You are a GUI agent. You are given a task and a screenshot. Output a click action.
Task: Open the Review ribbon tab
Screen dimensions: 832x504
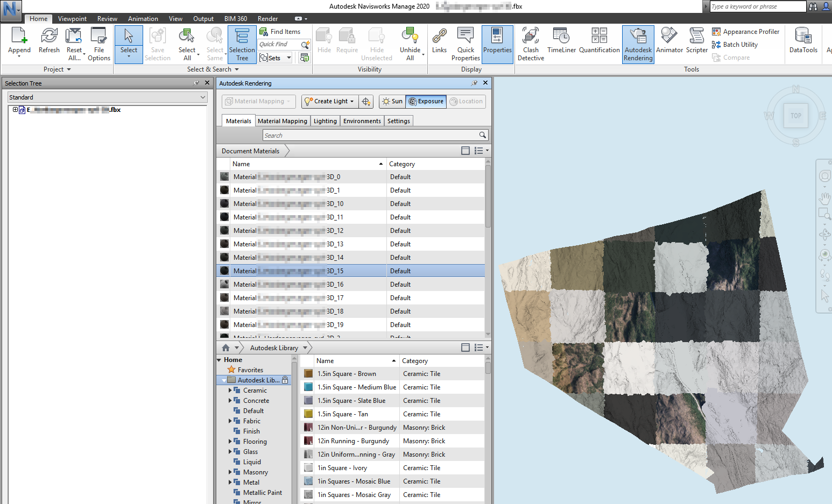107,19
